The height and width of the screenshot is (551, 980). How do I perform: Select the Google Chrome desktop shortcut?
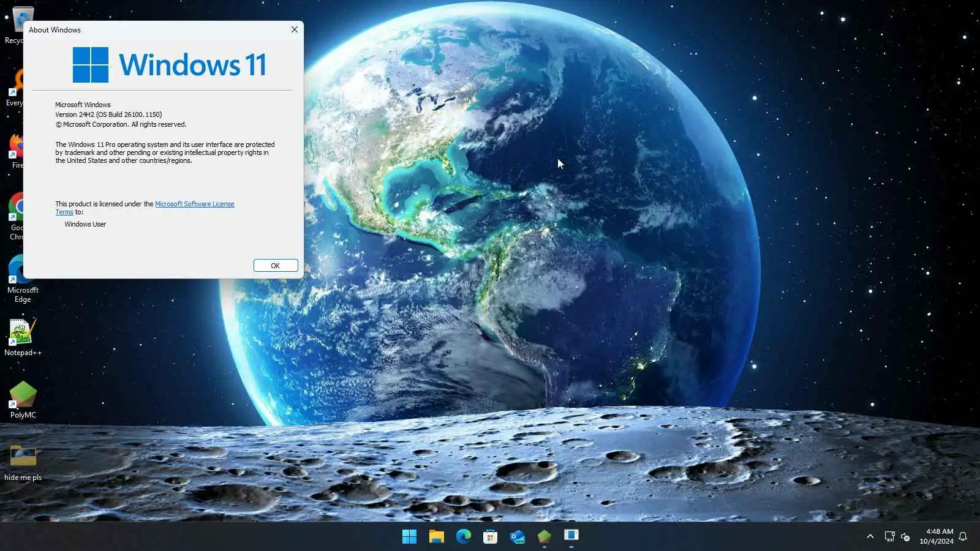tap(17, 216)
